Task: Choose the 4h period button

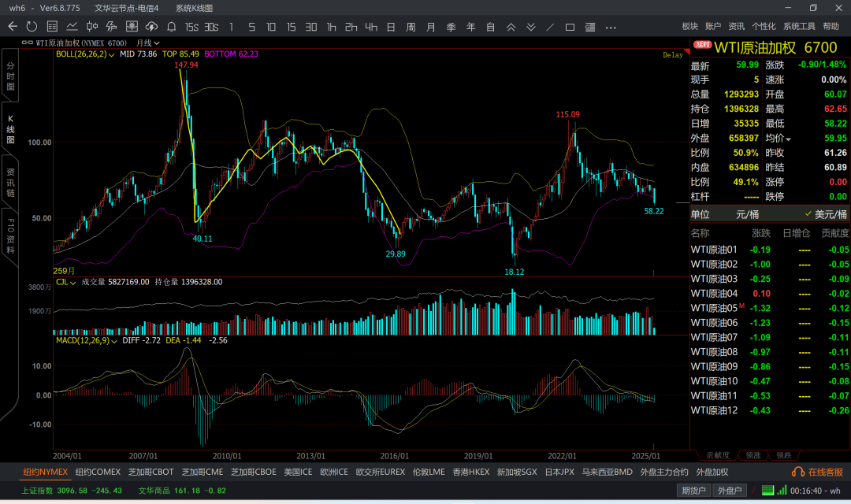Action: [371, 27]
